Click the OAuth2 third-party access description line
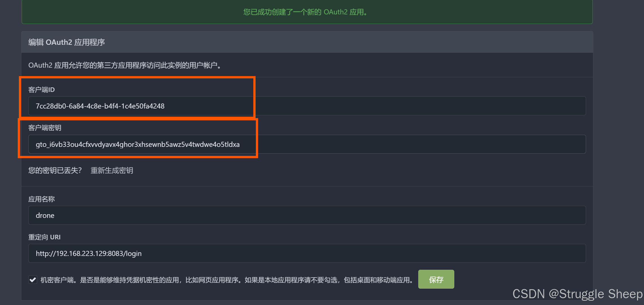Viewport: 644px width, 305px height. (126, 65)
